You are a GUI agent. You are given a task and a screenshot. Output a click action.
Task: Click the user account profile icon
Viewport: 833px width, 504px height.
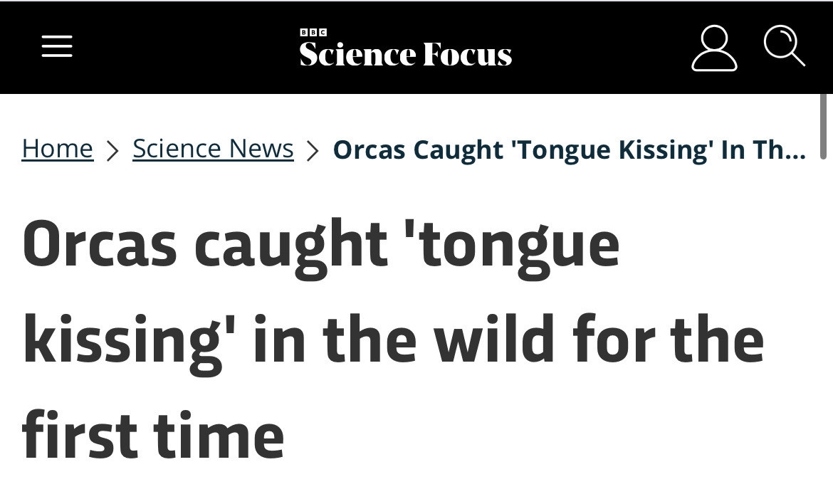click(x=714, y=48)
